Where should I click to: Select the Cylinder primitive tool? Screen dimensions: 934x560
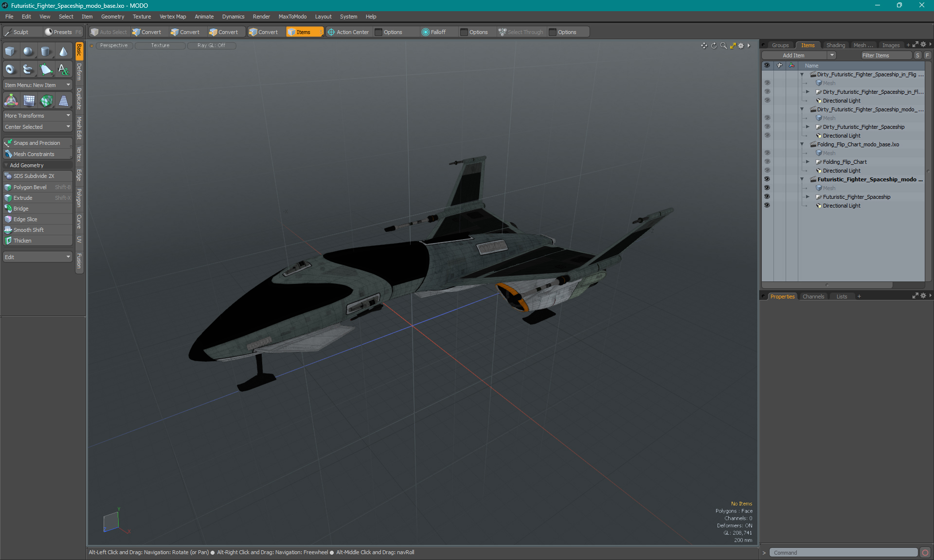(46, 52)
